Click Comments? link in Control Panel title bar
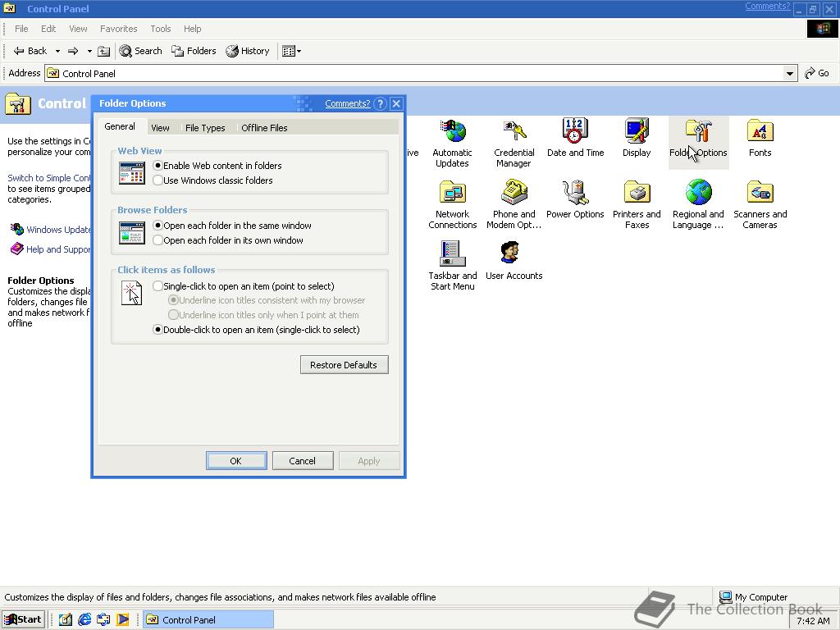 coord(767,6)
